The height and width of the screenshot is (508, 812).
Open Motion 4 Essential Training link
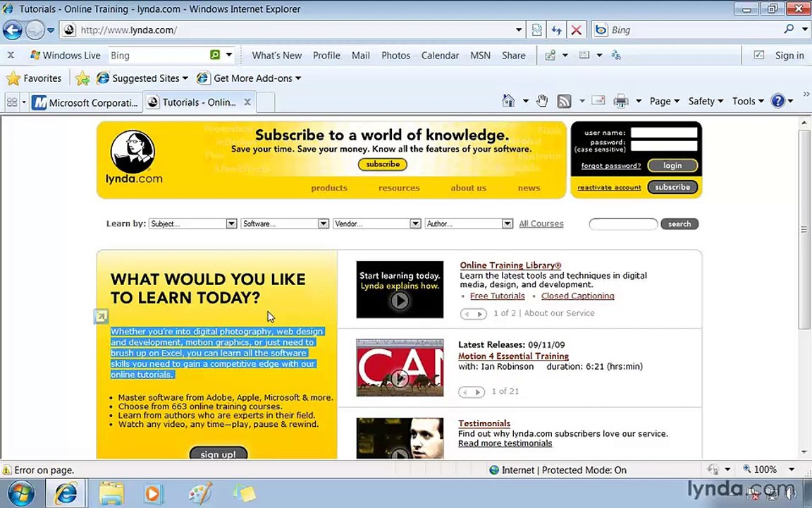[513, 356]
